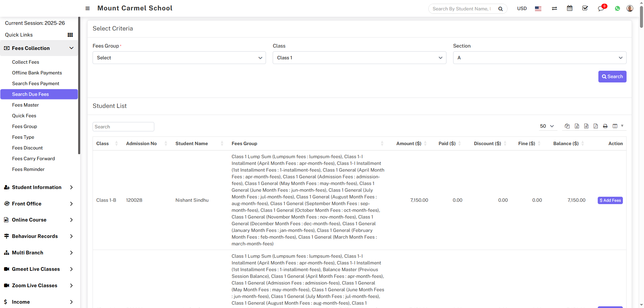Click the purple Search button
The height and width of the screenshot is (308, 644).
612,76
